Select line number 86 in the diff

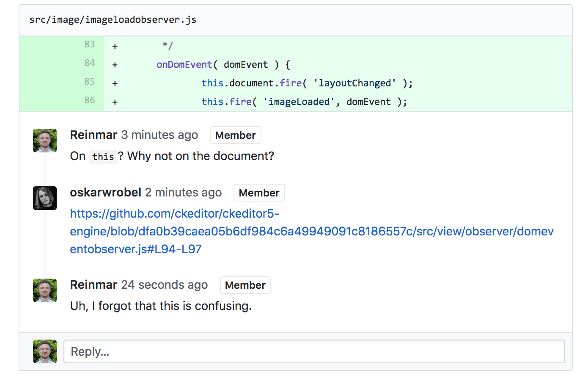pos(89,100)
